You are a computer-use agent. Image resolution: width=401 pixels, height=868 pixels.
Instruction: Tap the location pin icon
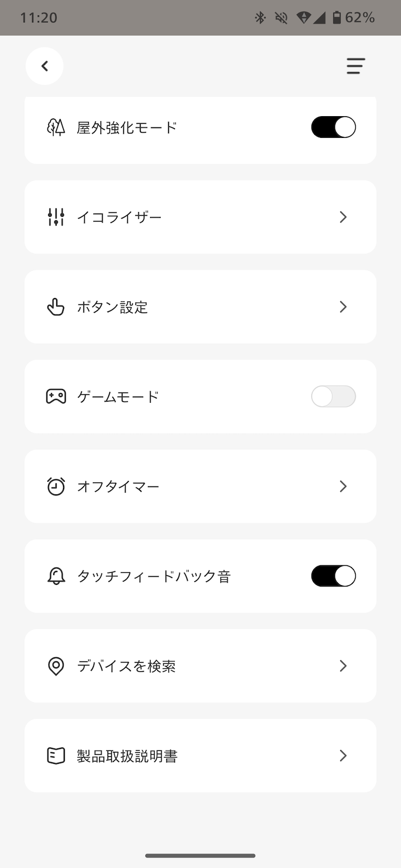pos(56,666)
